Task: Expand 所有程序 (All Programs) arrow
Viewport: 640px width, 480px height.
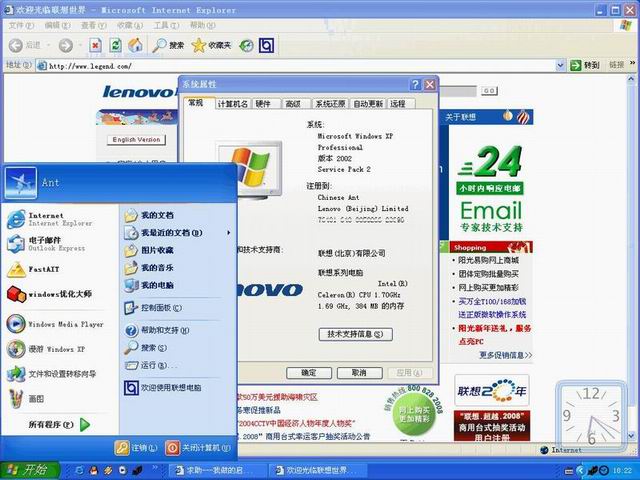Action: click(x=85, y=425)
